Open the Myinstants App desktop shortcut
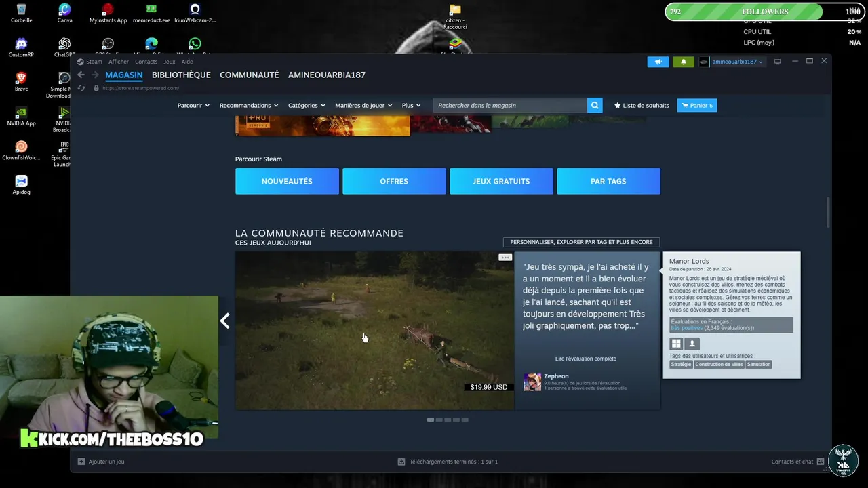Image resolution: width=868 pixels, height=488 pixels. [108, 14]
